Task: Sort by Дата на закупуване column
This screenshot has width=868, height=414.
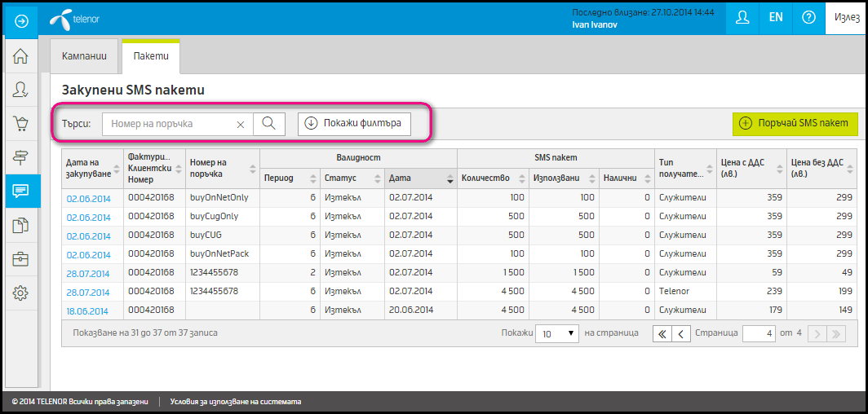Action: [x=92, y=168]
